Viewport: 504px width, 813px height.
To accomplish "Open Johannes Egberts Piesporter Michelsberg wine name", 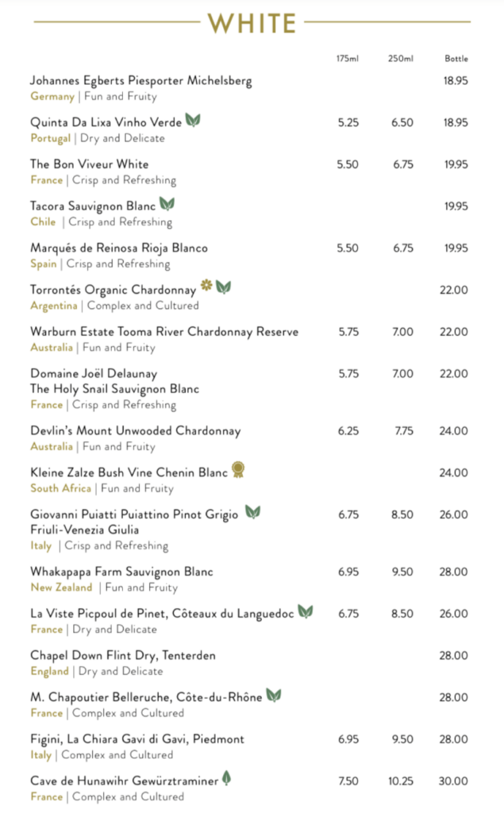I will tap(141, 81).
